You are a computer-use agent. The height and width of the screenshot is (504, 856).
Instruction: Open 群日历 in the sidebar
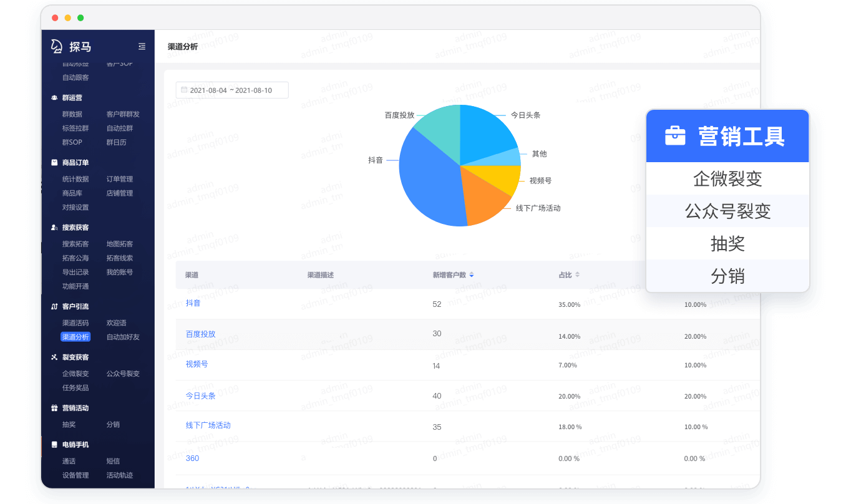tap(116, 142)
